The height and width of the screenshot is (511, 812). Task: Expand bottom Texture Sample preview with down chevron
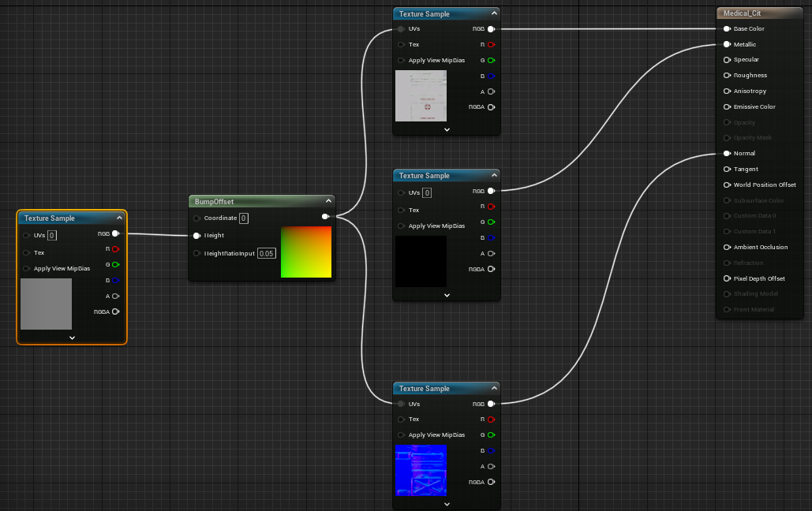pos(447,503)
